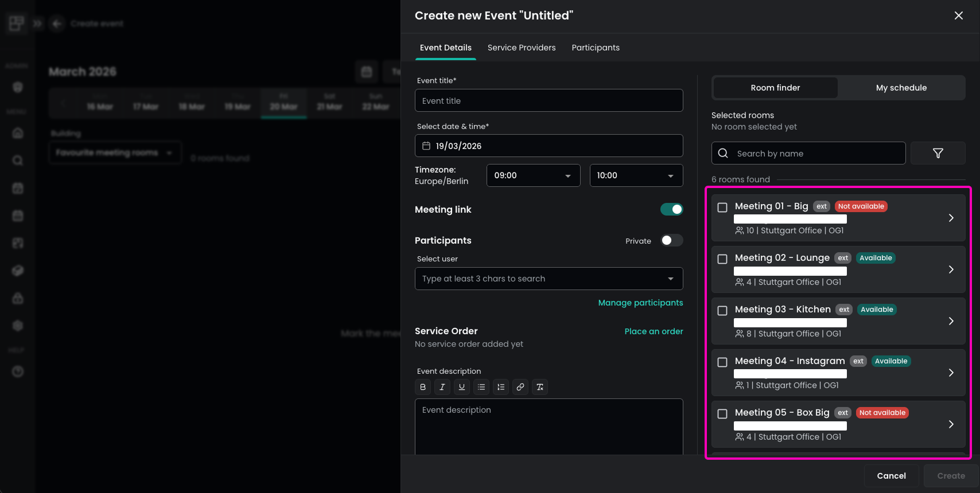Click the Manage participants link
The width and height of the screenshot is (980, 493).
640,303
